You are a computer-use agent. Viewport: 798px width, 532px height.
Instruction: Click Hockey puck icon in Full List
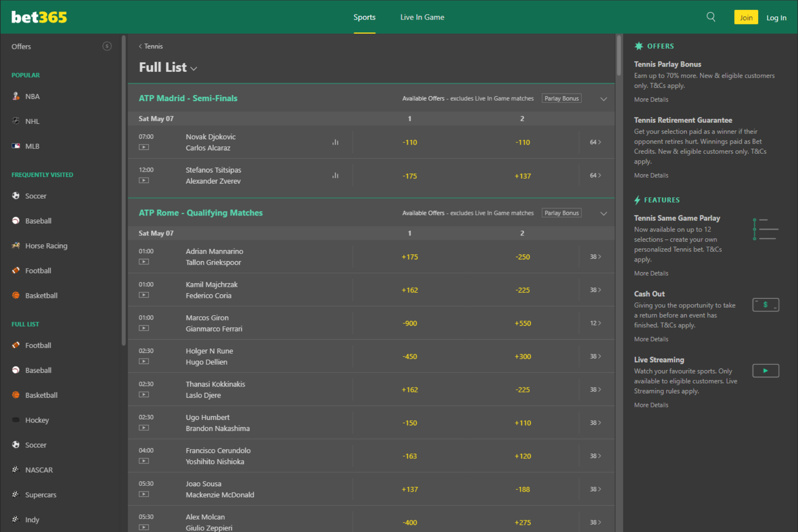click(16, 419)
